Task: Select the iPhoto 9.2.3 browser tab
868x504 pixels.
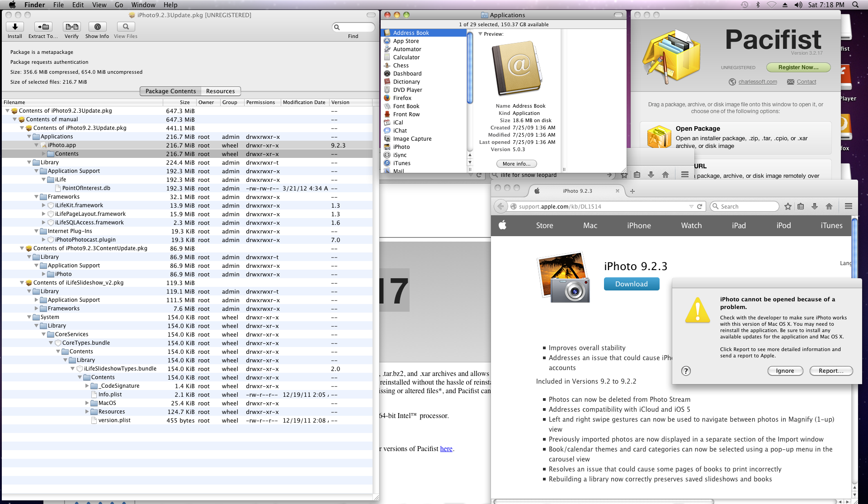Action: click(576, 191)
